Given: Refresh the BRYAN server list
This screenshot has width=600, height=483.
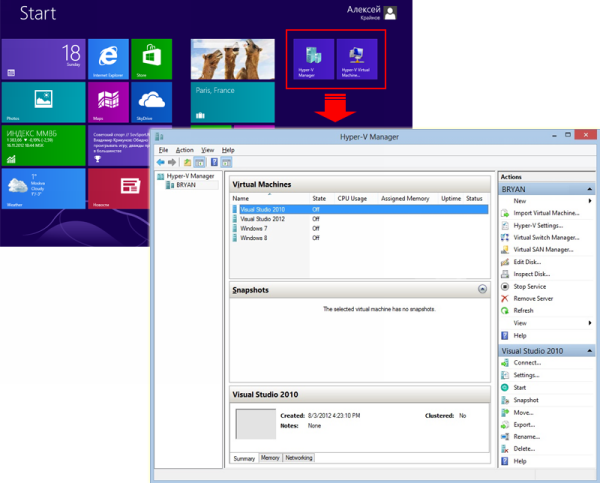Looking at the screenshot, I should click(523, 311).
